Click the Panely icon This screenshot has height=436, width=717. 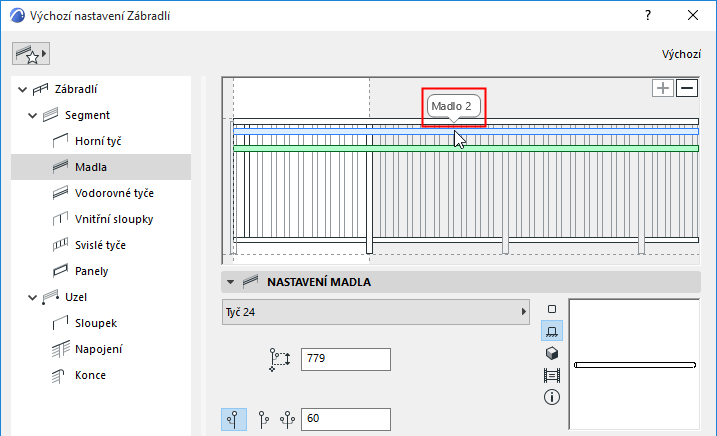60,271
